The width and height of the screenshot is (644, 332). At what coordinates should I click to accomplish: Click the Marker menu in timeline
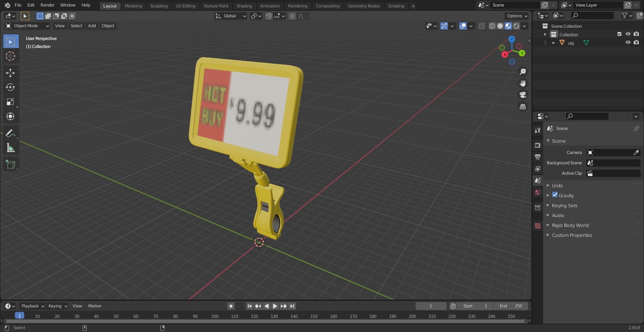[95, 306]
